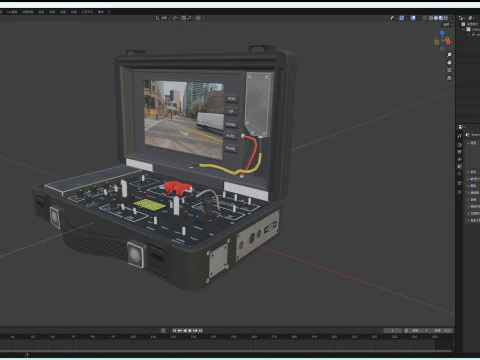480x360 pixels.
Task: Click the zoom view magnifier icon
Action: 449,55
